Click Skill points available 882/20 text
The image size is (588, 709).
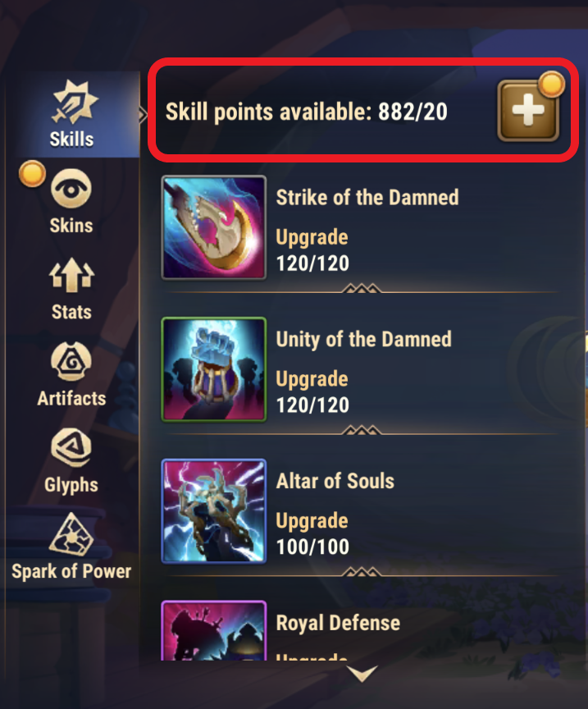307,112
